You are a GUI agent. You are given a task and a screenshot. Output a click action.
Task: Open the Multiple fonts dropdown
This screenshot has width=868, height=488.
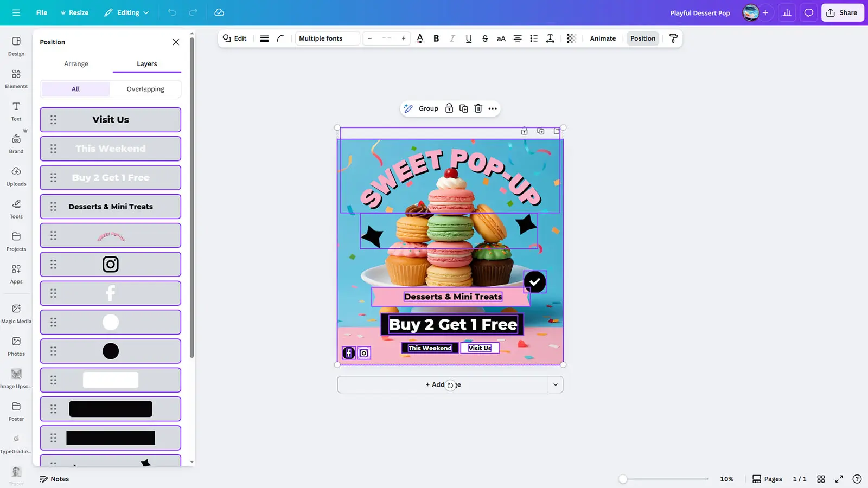tap(327, 38)
